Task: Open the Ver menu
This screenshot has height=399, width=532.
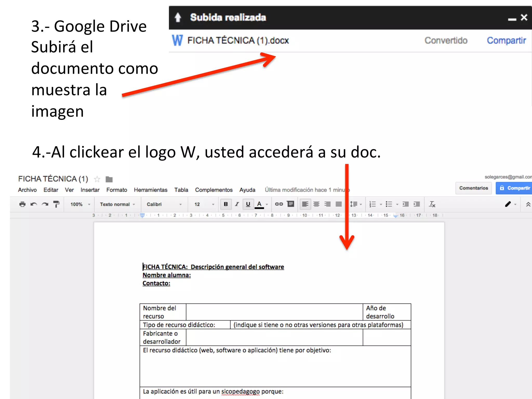Action: [x=69, y=190]
